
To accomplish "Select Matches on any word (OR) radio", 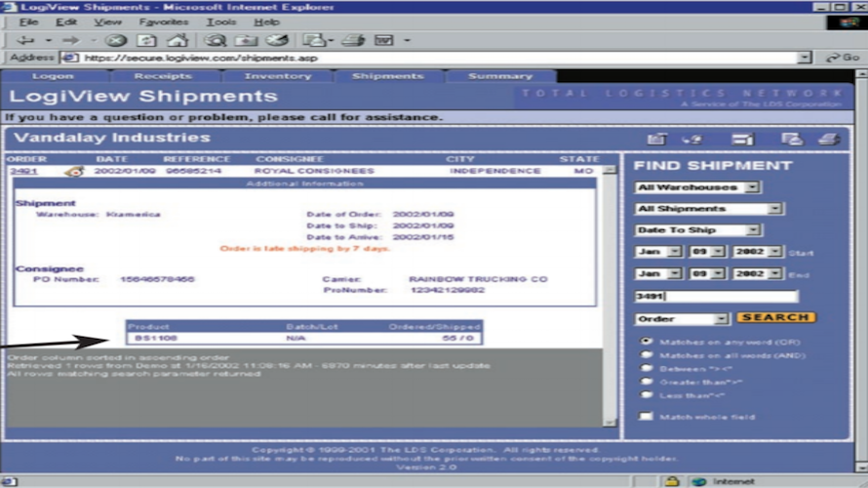I will 646,342.
